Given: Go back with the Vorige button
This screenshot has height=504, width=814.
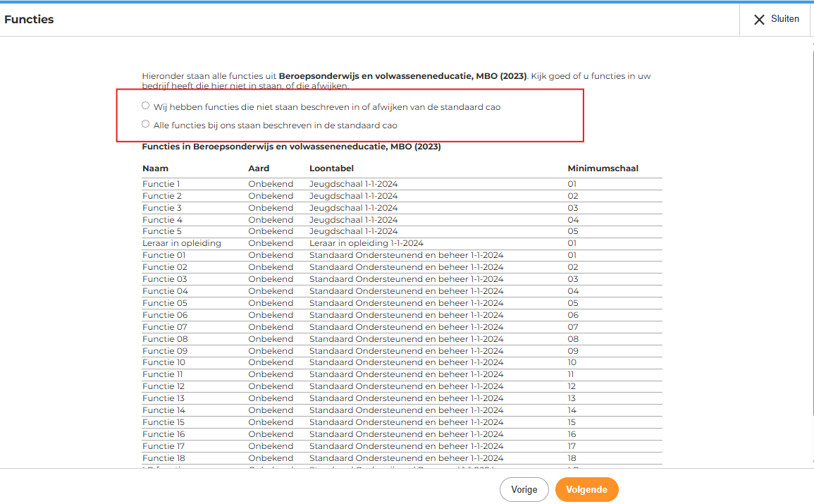Looking at the screenshot, I should click(x=524, y=489).
